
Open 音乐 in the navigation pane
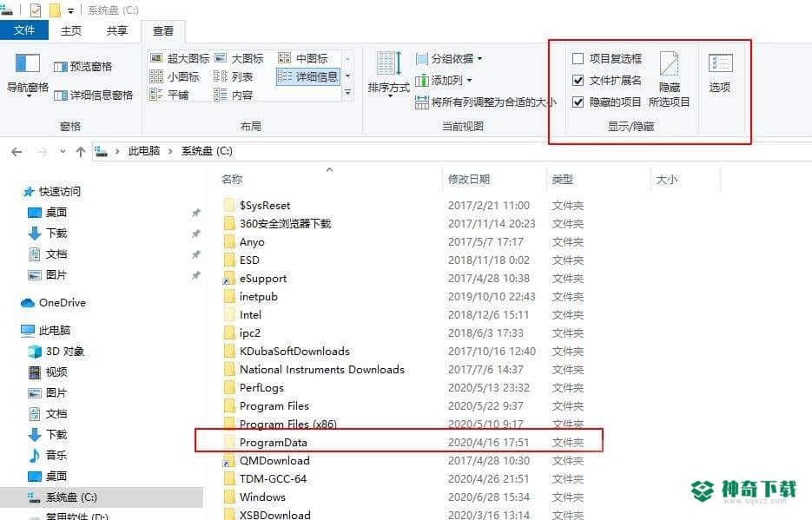coord(48,455)
